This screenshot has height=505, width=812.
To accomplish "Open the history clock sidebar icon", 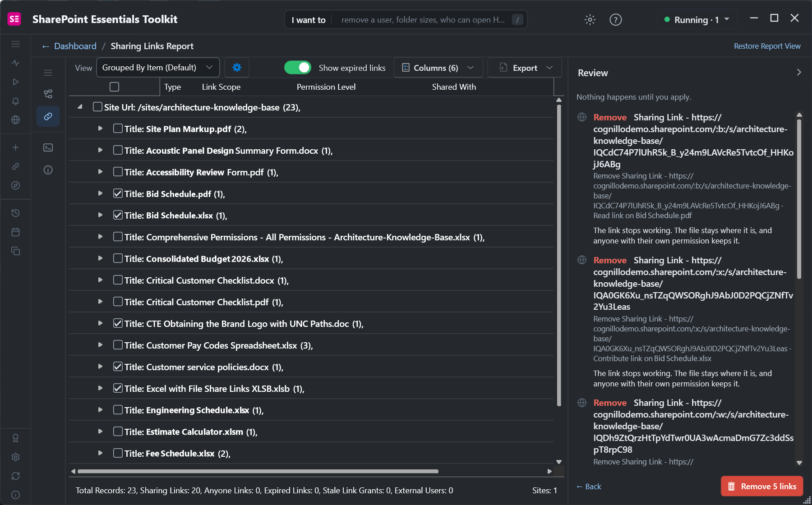I will click(x=16, y=213).
